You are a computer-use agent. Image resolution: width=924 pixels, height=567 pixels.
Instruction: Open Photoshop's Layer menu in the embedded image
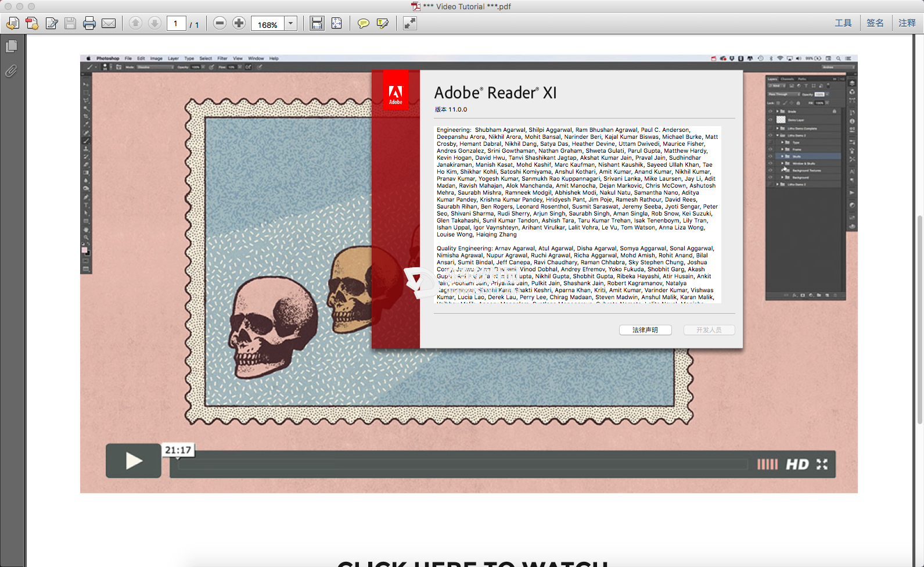pos(174,59)
